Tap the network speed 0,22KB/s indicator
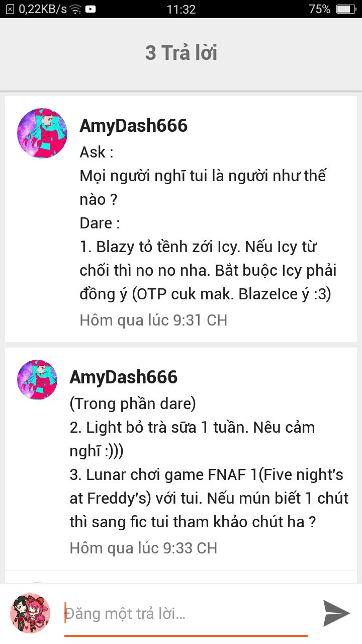362x644 pixels. (43, 9)
